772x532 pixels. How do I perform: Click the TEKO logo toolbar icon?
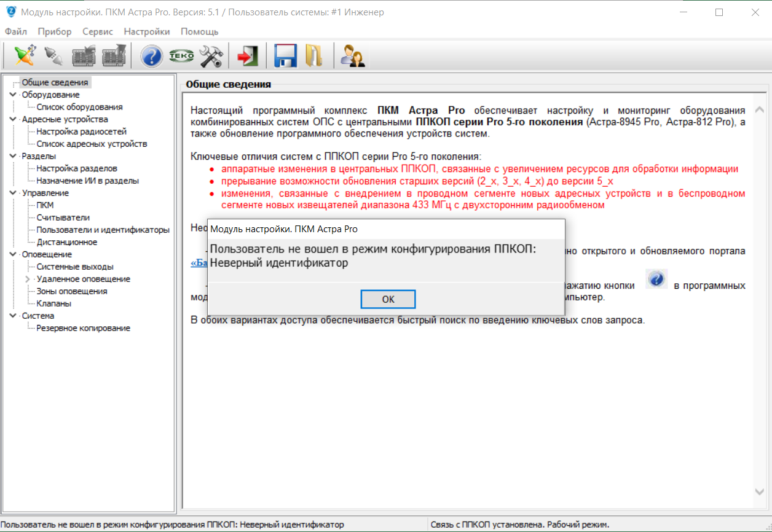[x=181, y=56]
